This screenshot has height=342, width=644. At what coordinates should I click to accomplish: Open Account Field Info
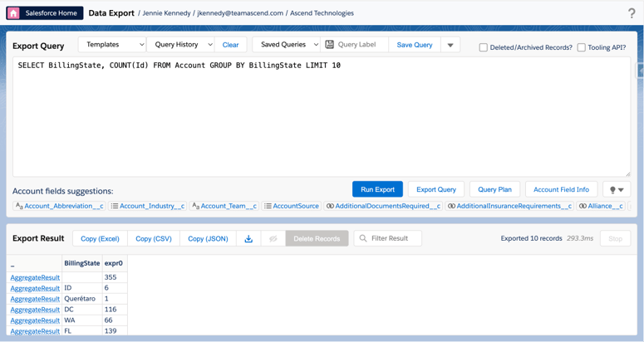(x=561, y=189)
